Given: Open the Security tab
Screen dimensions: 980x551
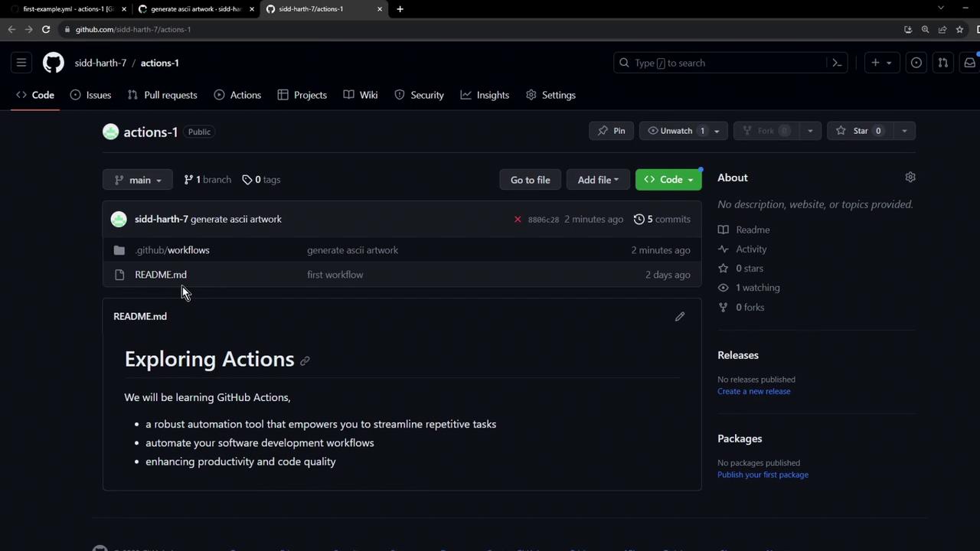Looking at the screenshot, I should pyautogui.click(x=419, y=95).
